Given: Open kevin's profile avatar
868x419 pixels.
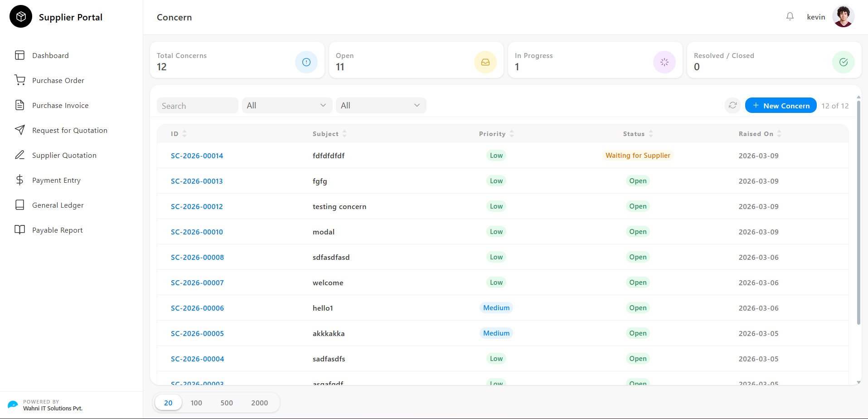Looking at the screenshot, I should point(843,17).
